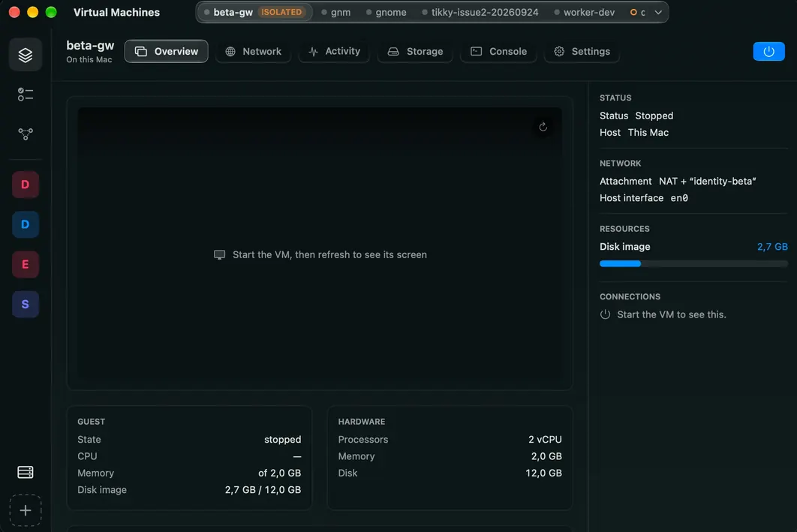Click the hardware Disk 12,0 GB value
The width and height of the screenshot is (797, 532).
[543, 473]
